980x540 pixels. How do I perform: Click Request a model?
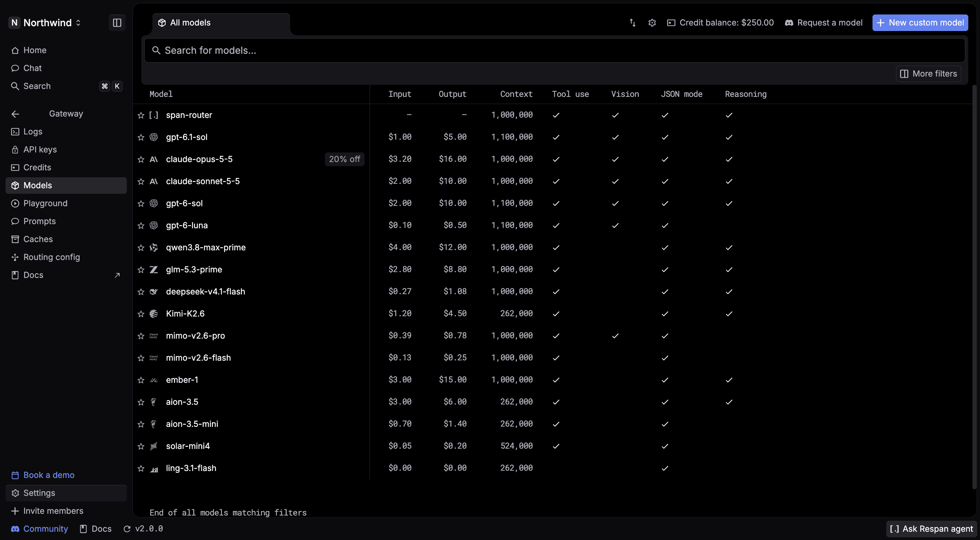[x=824, y=22]
